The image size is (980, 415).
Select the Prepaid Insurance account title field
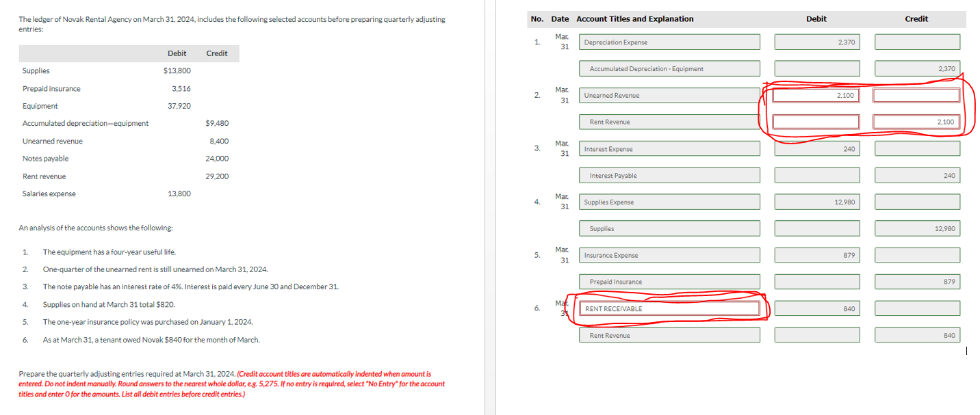[x=670, y=282]
